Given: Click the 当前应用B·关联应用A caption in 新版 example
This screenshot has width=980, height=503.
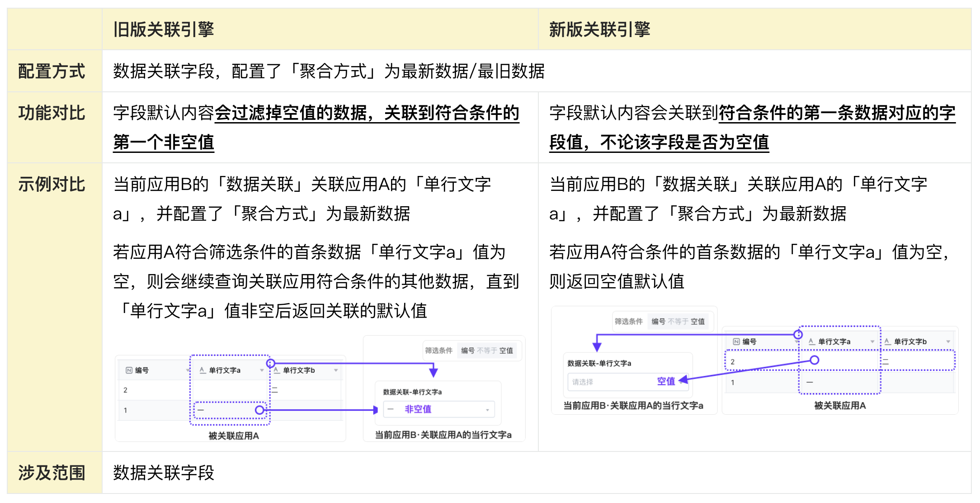Looking at the screenshot, I should (633, 406).
